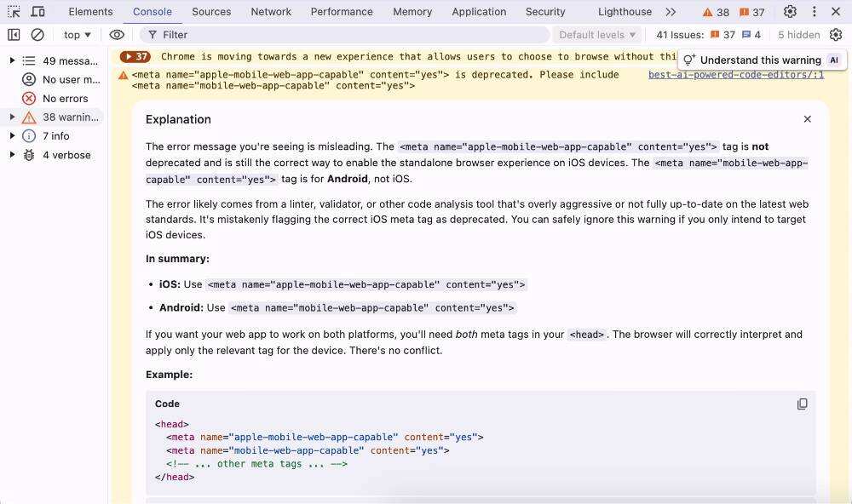Open the top JavaScript context dropdown
Image resolution: width=852 pixels, height=504 pixels.
[78, 35]
